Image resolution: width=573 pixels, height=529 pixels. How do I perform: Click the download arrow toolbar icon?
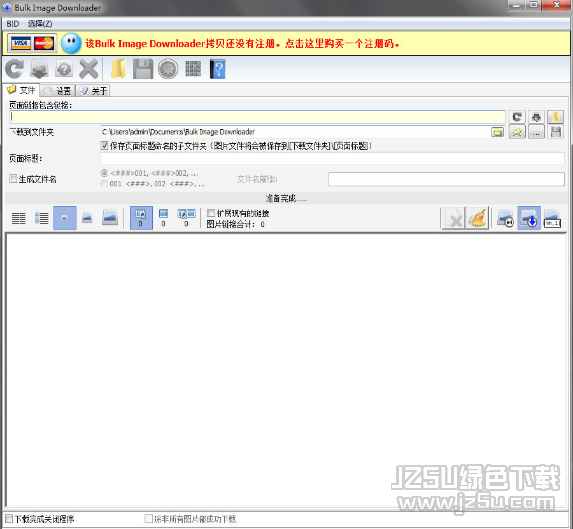click(39, 69)
